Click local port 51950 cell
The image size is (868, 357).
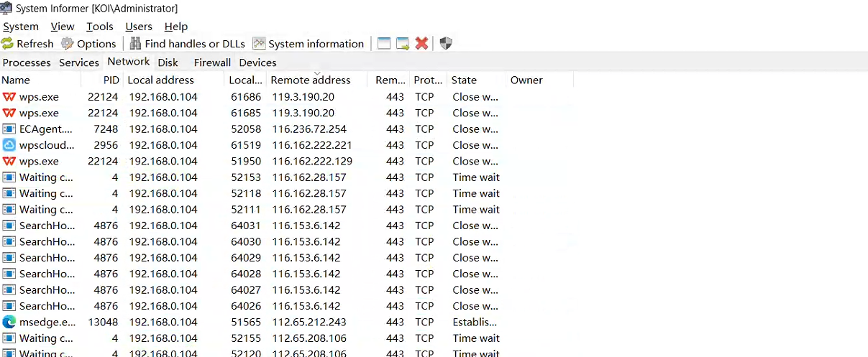(x=246, y=161)
